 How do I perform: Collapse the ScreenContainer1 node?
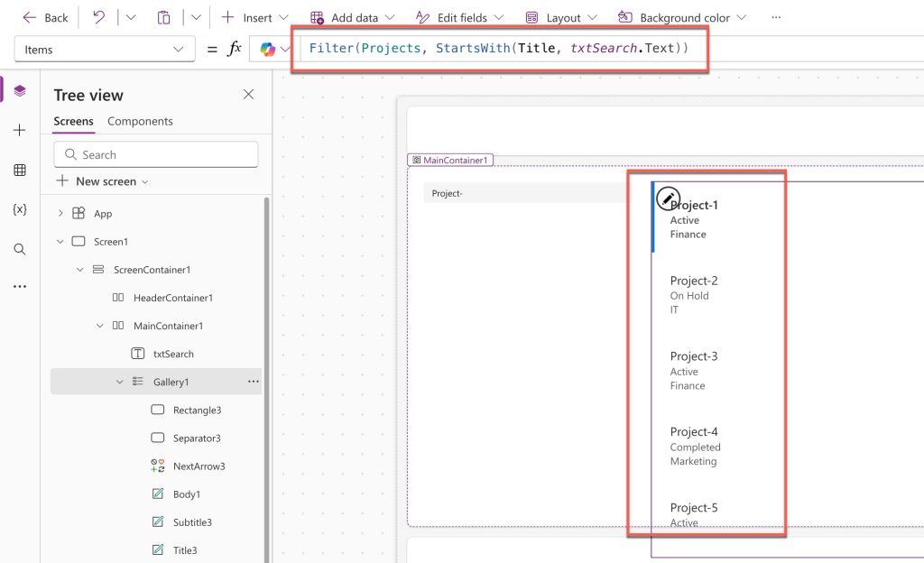tap(80, 270)
